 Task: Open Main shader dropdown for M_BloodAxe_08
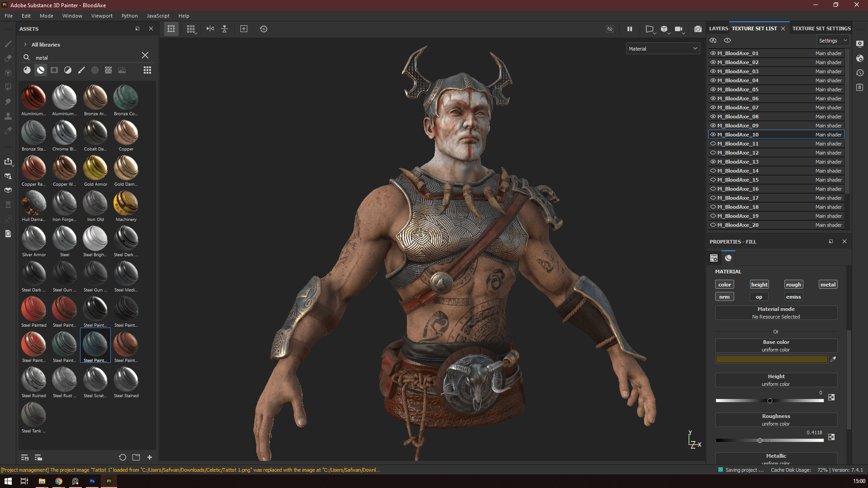(x=828, y=117)
